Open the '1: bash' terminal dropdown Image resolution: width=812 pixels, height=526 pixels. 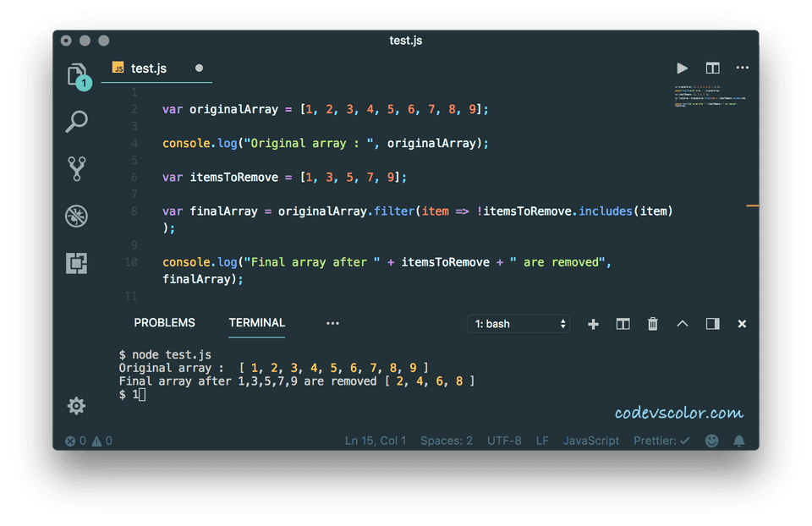(x=518, y=324)
